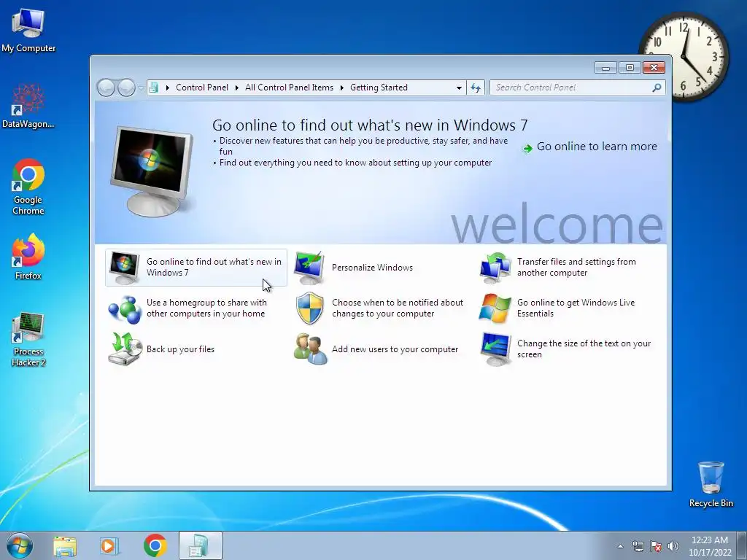Click the text size monitor icon
The image size is (747, 560).
click(x=495, y=349)
